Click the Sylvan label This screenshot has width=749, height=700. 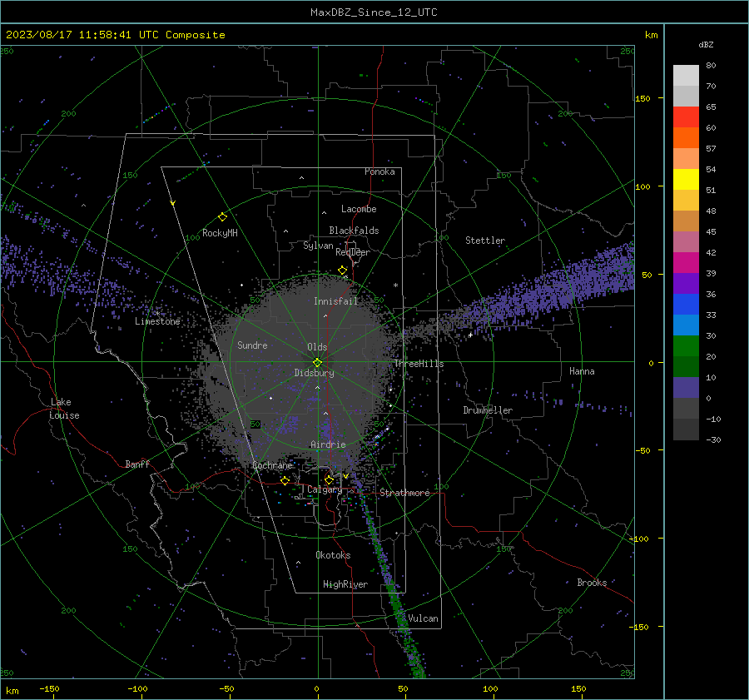coord(318,246)
